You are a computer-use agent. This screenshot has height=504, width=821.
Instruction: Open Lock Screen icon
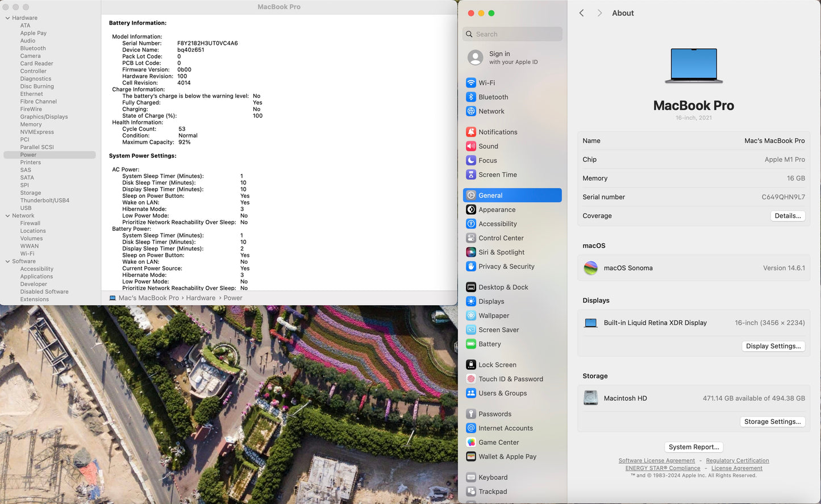[471, 365]
